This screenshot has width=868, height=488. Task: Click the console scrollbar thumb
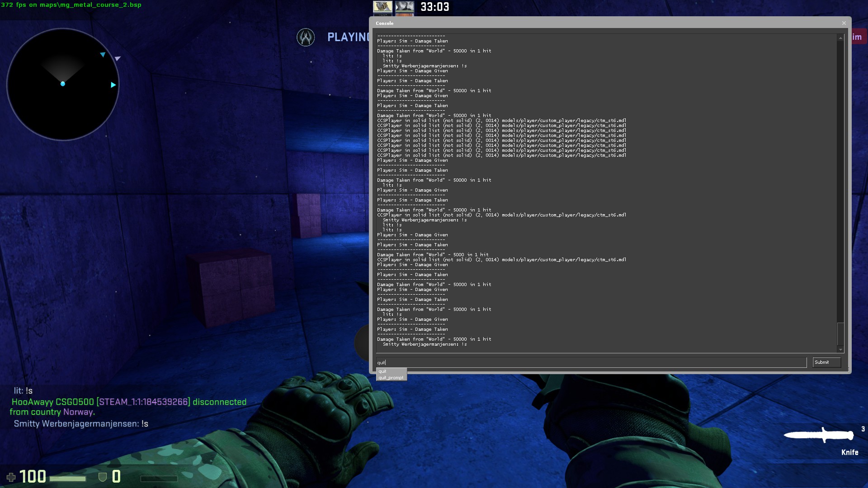pyautogui.click(x=840, y=333)
